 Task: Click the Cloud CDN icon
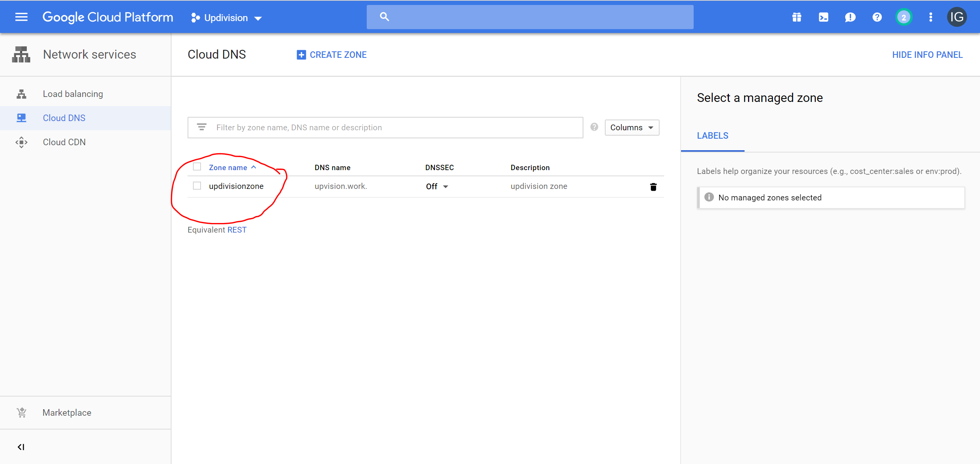(21, 142)
